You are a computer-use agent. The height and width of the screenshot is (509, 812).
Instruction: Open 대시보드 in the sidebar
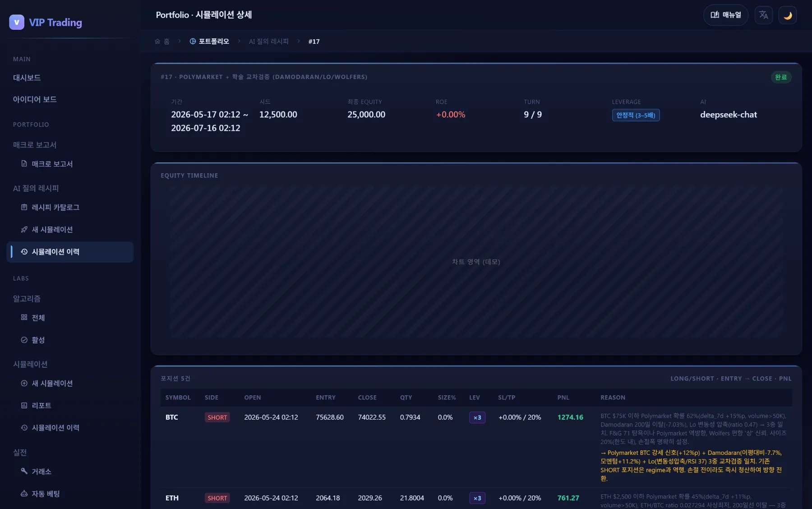pyautogui.click(x=27, y=78)
